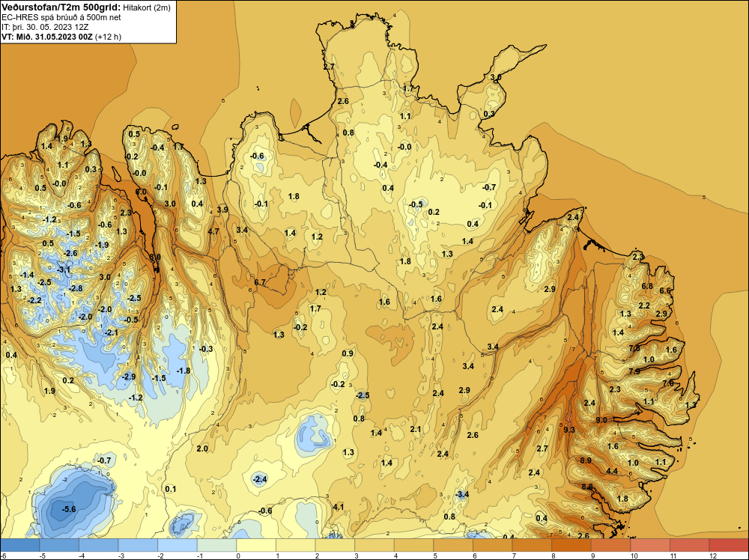749x560 pixels.
Task: Click the temperature value '-2.9'
Action: [129, 377]
